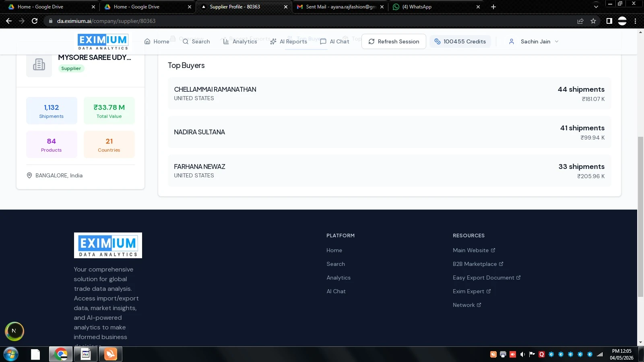Open buyer CHELLAMMAI RAMANATHAN row
Screen dimensions: 644x362
coord(389,93)
